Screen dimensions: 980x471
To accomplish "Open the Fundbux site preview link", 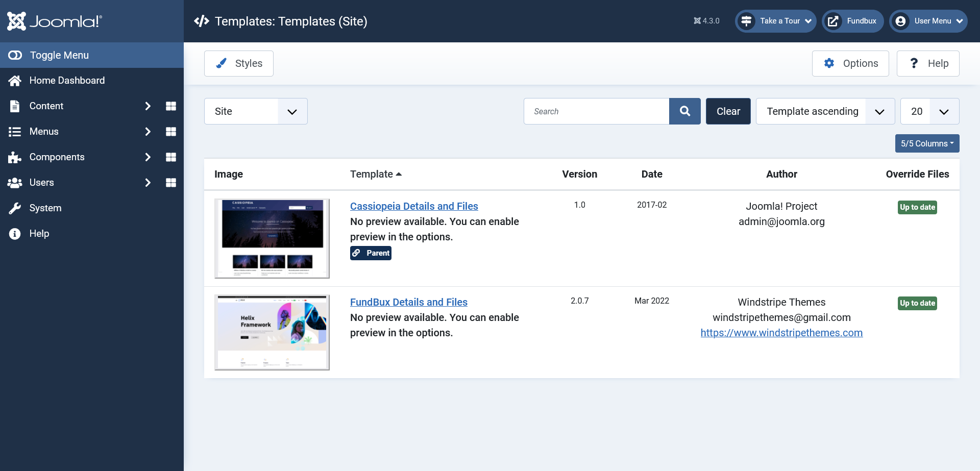I will click(852, 21).
